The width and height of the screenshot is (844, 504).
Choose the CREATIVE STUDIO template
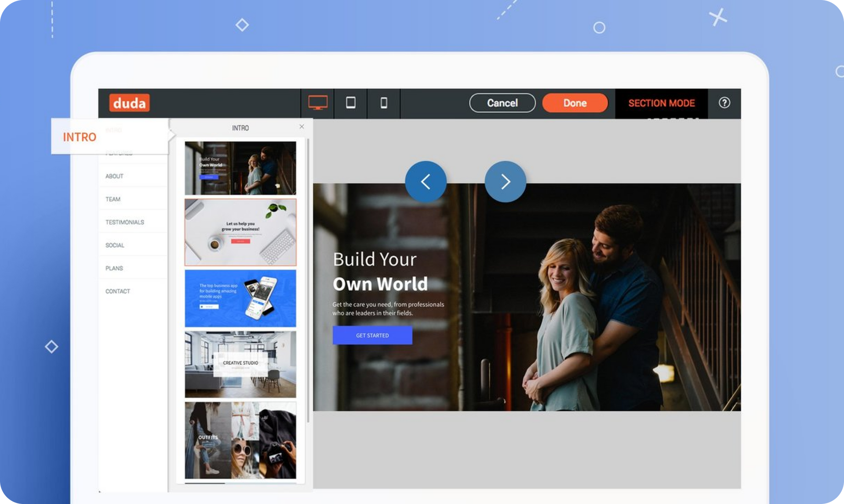click(240, 364)
